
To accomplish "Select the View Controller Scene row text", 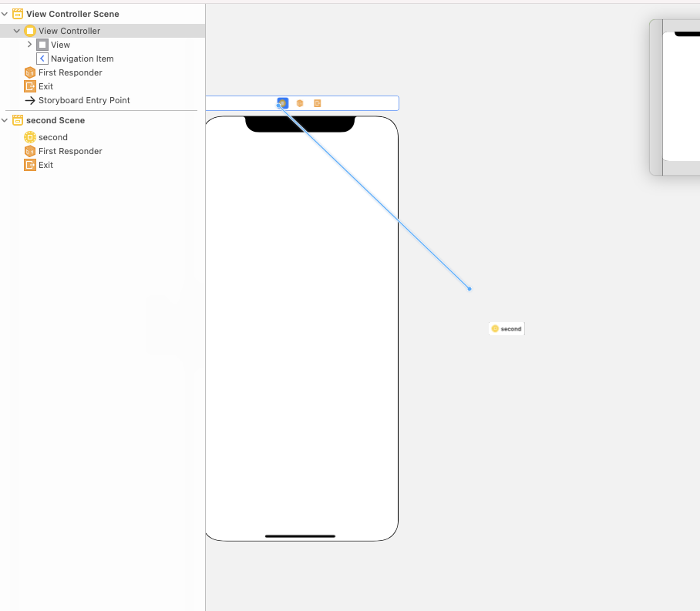I will [72, 14].
